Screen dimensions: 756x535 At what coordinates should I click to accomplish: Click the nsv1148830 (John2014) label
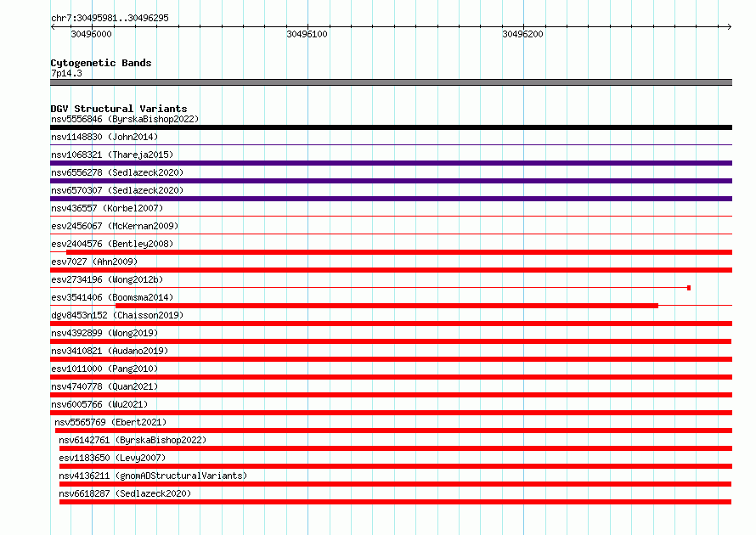[x=104, y=137]
